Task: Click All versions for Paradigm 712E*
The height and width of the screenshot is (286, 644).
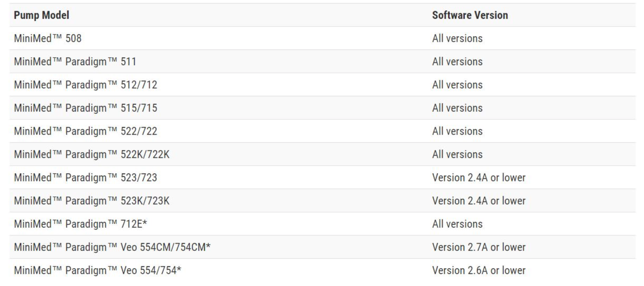Action: click(457, 224)
